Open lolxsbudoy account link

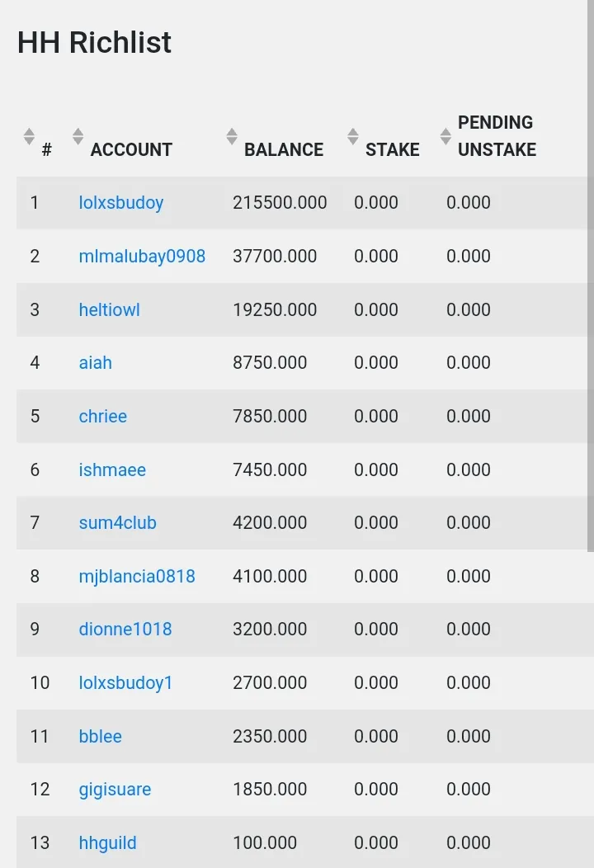120,203
